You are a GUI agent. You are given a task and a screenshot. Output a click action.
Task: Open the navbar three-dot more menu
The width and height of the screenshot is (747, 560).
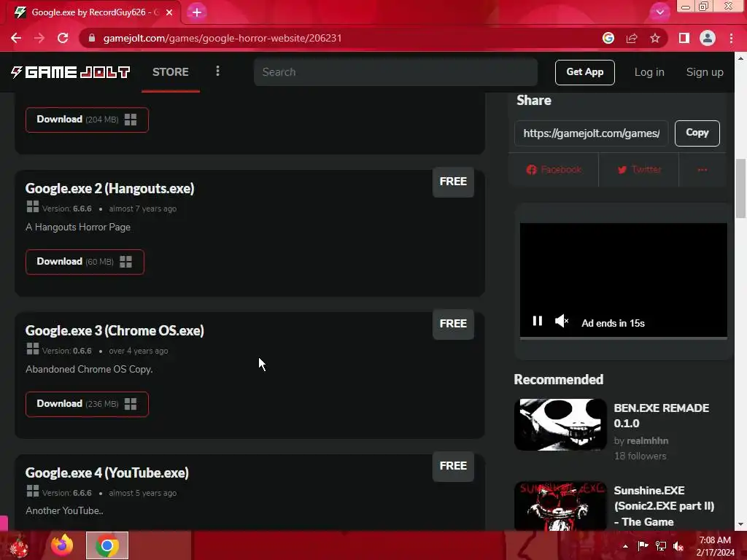pos(217,71)
